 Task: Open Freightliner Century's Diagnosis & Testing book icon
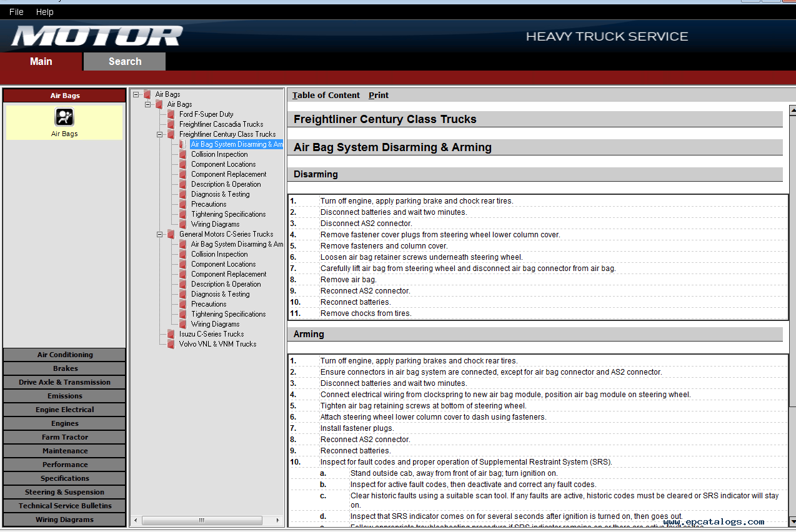tap(182, 194)
